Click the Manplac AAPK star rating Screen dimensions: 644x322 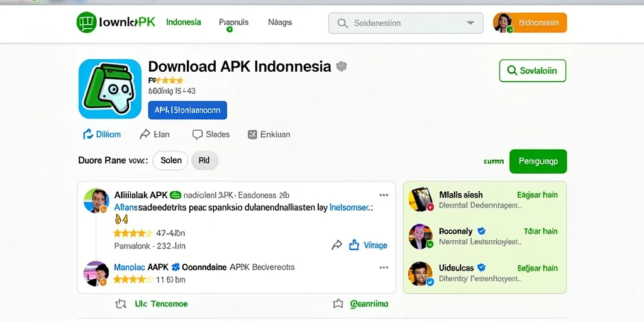coord(133,280)
